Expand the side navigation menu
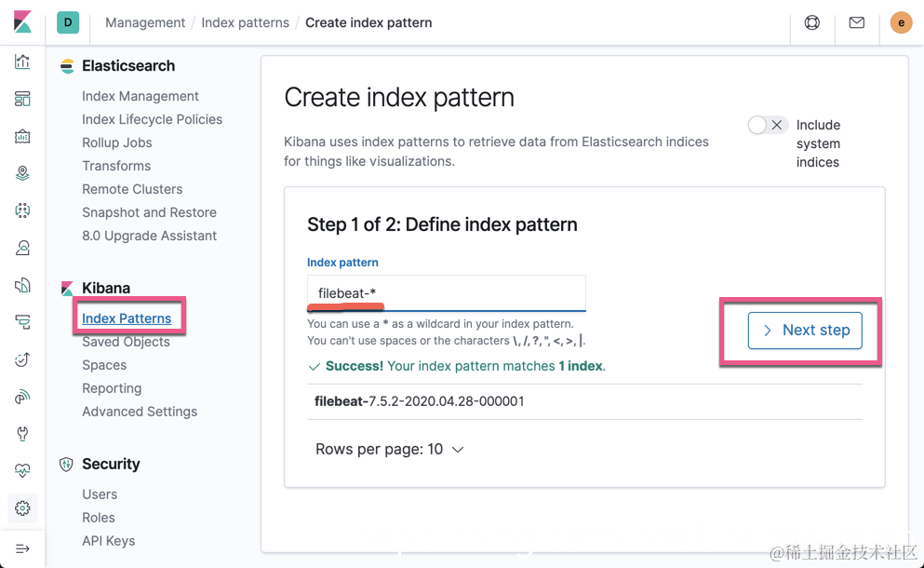The image size is (924, 568). [22, 548]
